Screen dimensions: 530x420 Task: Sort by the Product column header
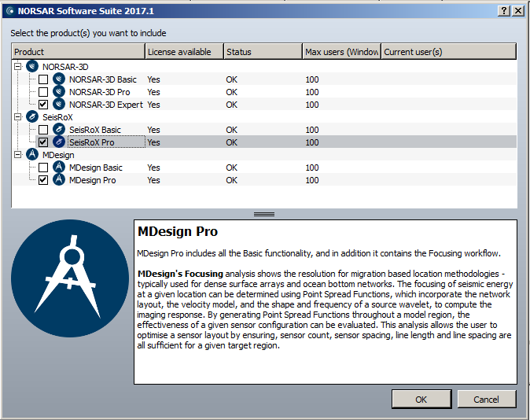coord(79,52)
